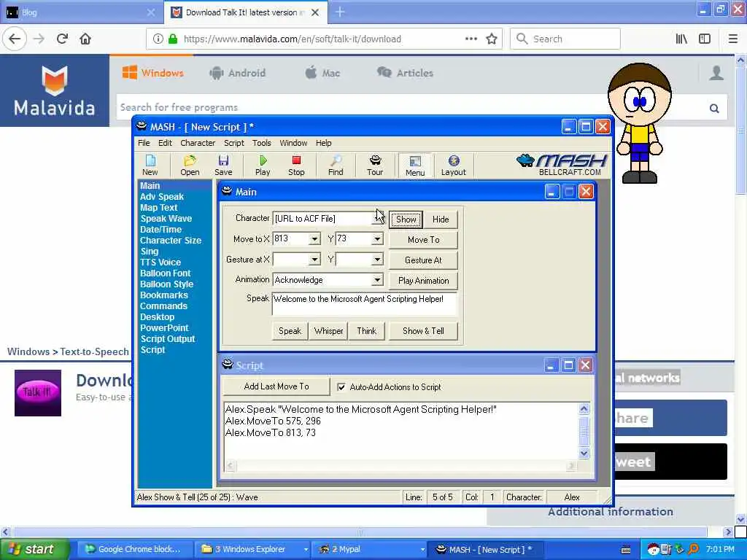Viewport: 747px width, 560px height.
Task: Select Adv Speak in the sidebar
Action: 162,197
